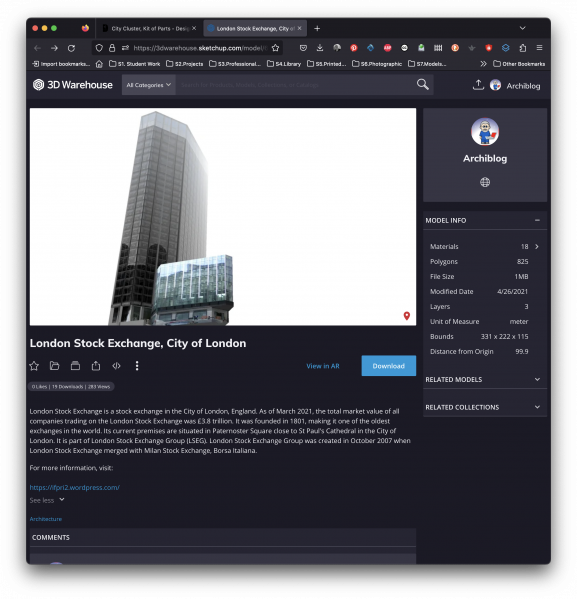This screenshot has width=577, height=599.
Task: Open the three-dot more options menu
Action: point(137,366)
